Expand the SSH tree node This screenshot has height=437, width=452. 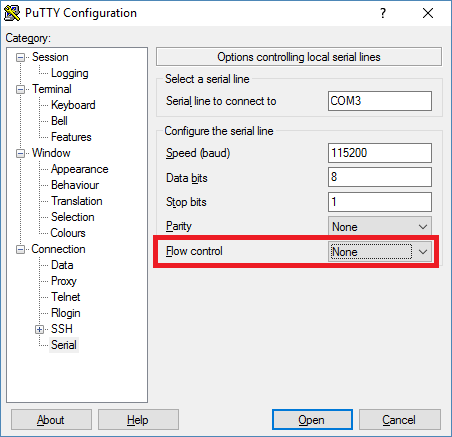coord(39,330)
